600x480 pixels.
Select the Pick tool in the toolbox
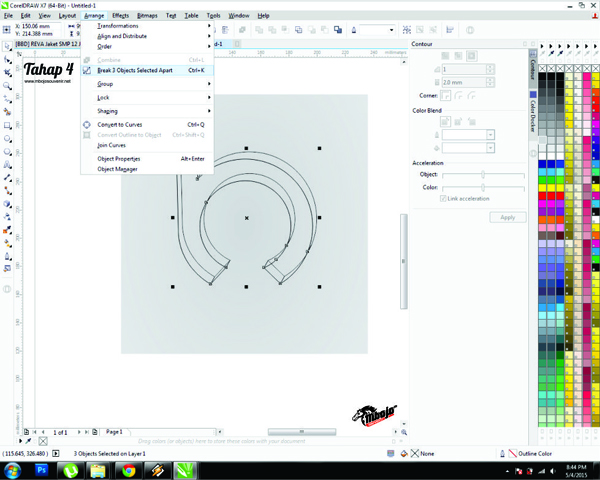(7, 46)
